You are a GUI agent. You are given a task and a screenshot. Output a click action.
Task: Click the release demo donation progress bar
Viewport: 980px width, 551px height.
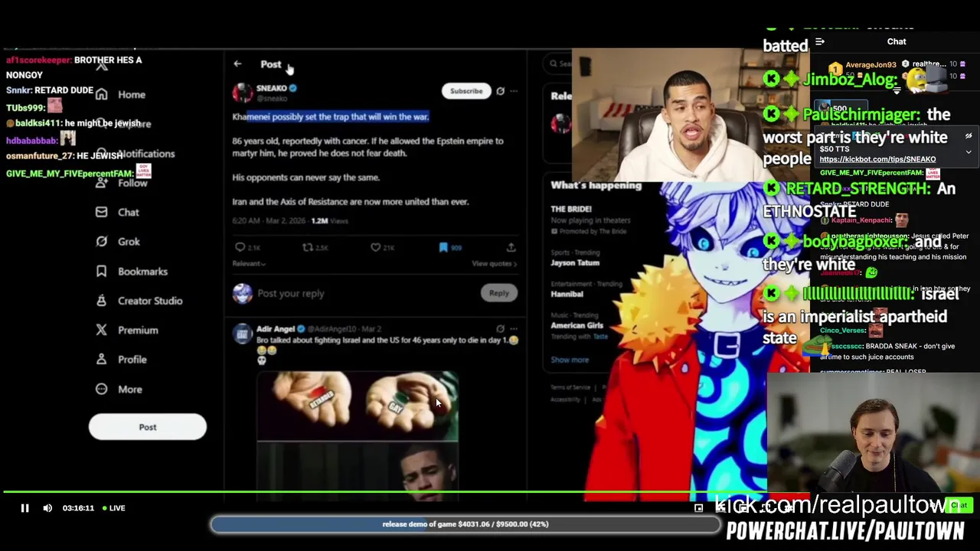click(465, 524)
